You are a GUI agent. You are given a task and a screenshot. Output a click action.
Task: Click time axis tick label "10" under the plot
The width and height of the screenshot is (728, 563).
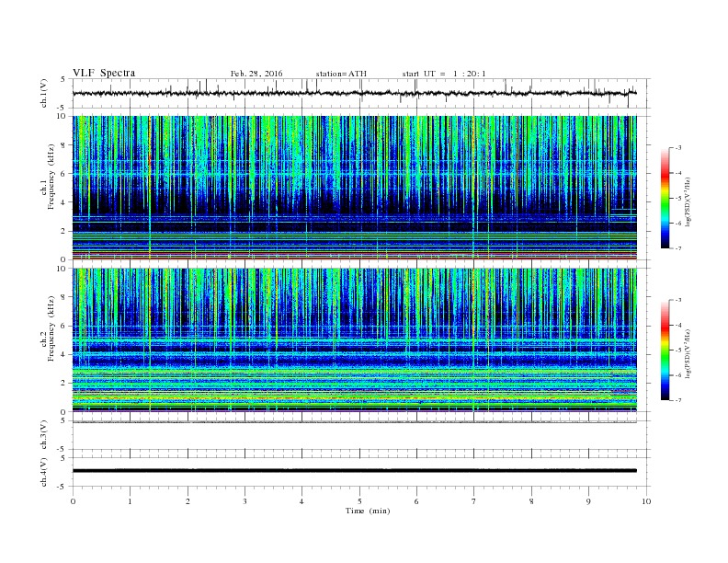646,501
